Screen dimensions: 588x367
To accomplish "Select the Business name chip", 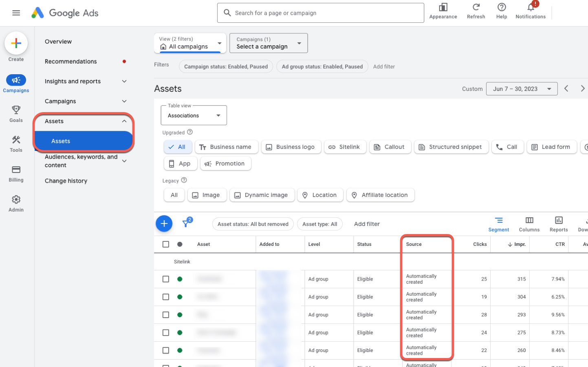I will pos(227,147).
